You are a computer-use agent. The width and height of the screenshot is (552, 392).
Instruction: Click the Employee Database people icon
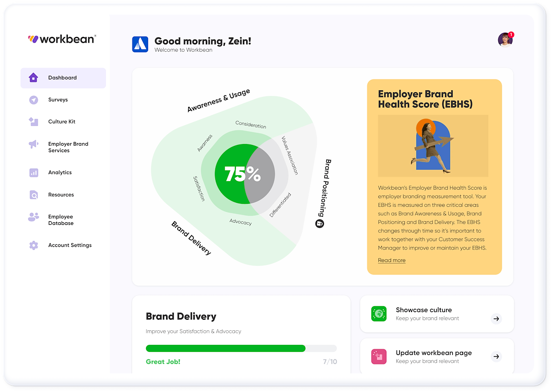click(34, 217)
